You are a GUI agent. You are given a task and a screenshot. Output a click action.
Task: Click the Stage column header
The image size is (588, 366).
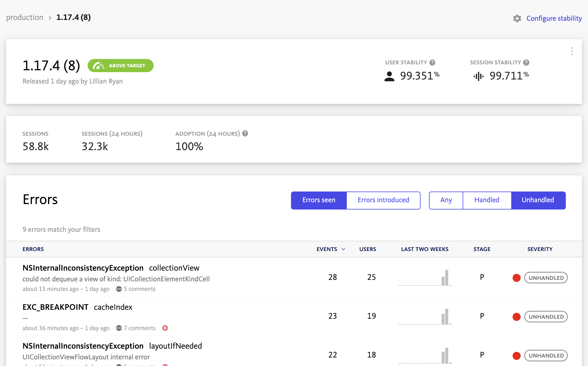pos(482,249)
